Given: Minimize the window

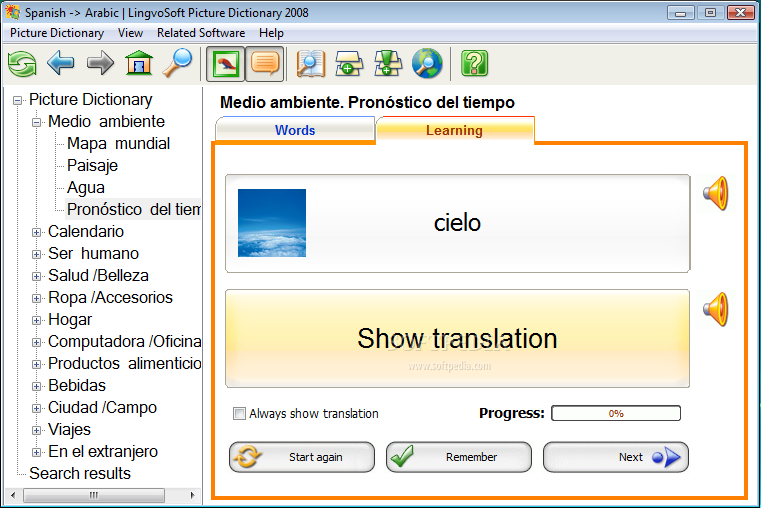Looking at the screenshot, I should pos(680,13).
